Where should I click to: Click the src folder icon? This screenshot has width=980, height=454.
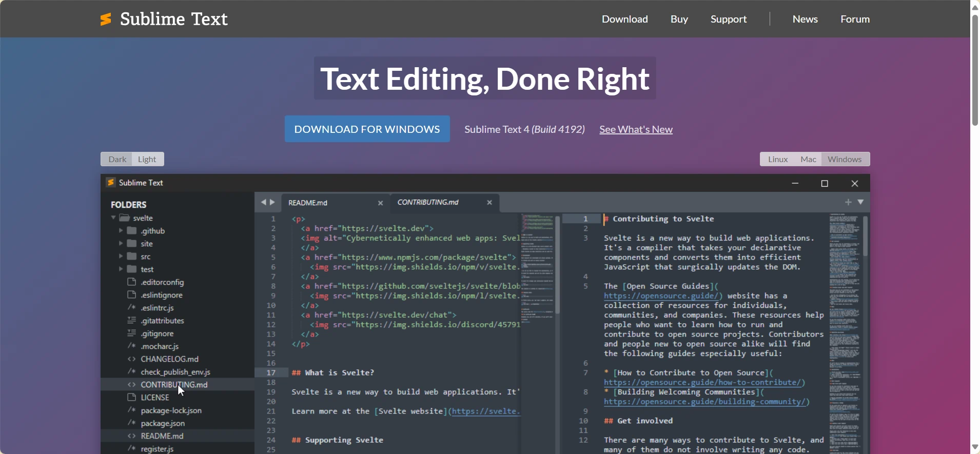pos(132,256)
